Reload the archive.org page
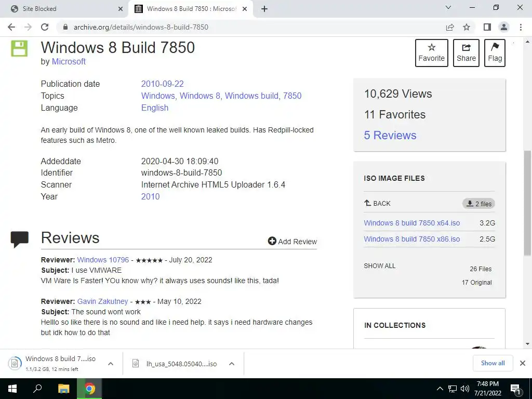 (45, 27)
